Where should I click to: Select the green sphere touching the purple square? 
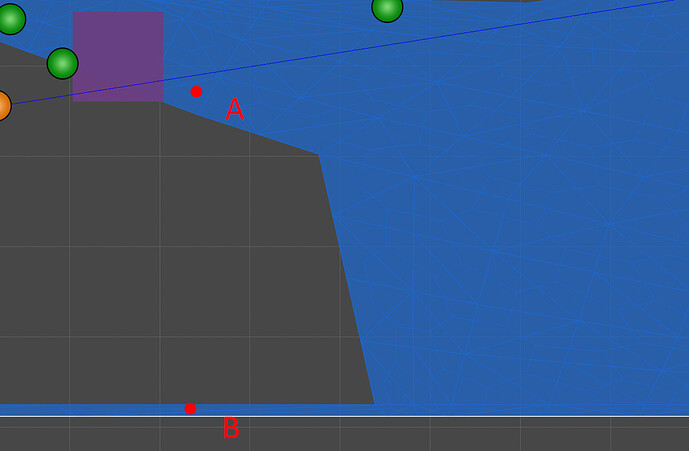63,64
